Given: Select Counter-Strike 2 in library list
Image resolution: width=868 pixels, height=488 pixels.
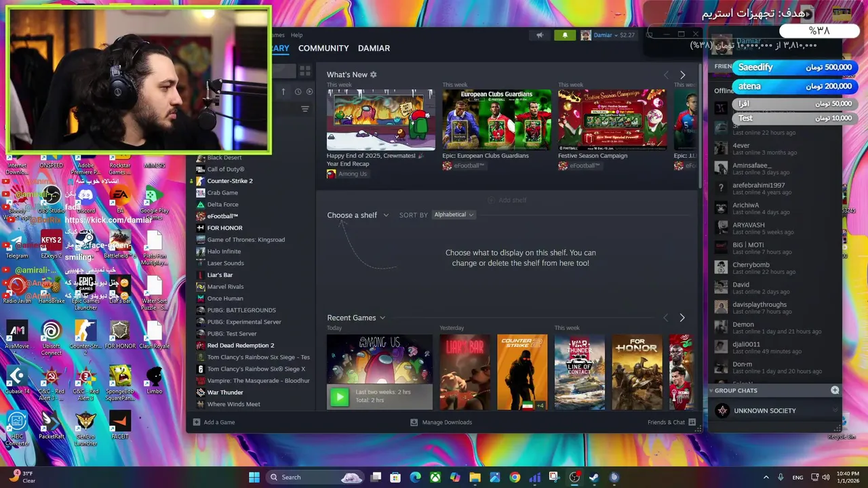Looking at the screenshot, I should pyautogui.click(x=230, y=181).
